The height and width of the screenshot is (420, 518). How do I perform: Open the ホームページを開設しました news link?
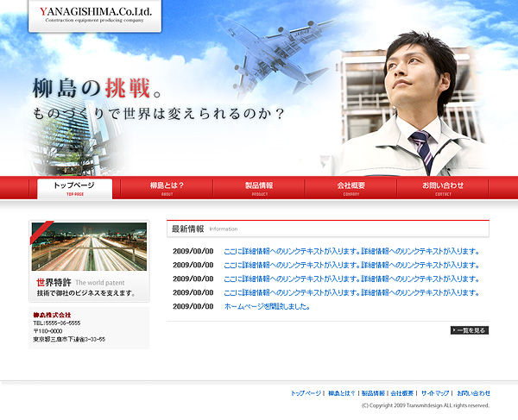[x=267, y=307]
